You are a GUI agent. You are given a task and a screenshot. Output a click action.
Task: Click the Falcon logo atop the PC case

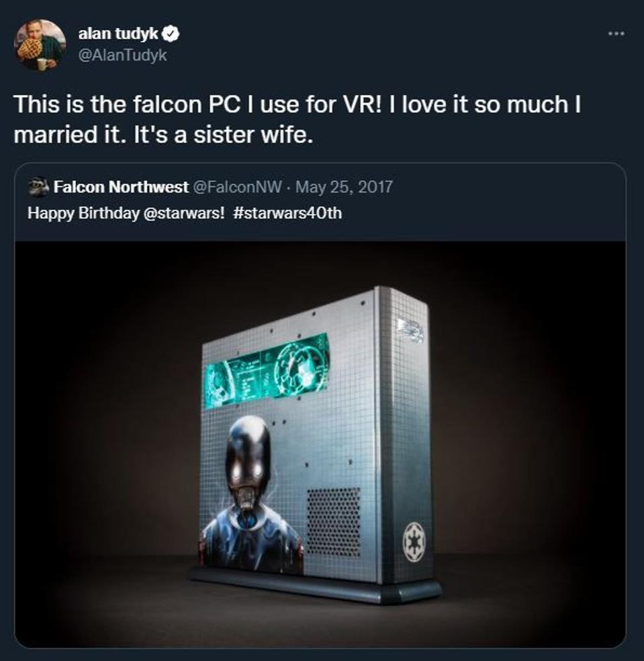pyautogui.click(x=409, y=330)
